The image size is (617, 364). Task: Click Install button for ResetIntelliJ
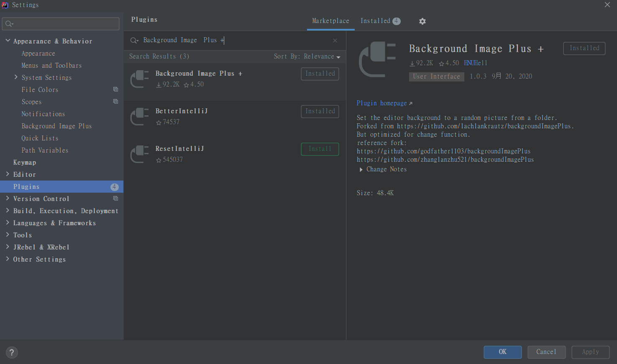click(320, 149)
